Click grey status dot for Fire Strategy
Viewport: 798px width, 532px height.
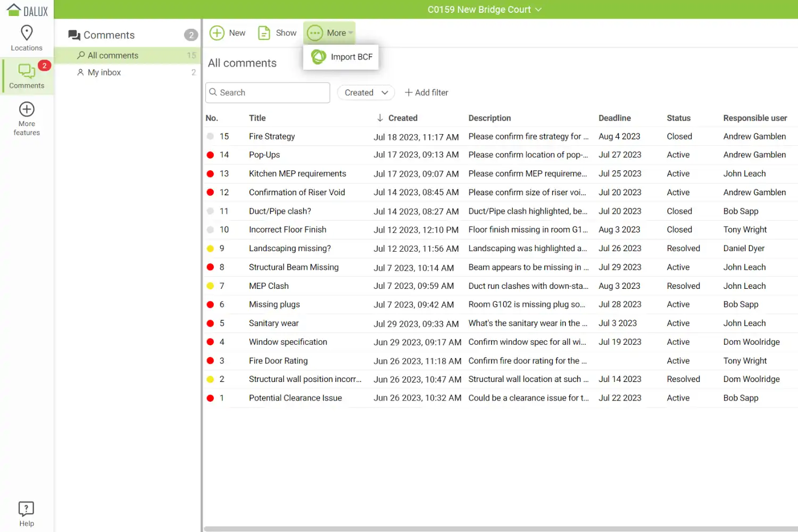(210, 136)
